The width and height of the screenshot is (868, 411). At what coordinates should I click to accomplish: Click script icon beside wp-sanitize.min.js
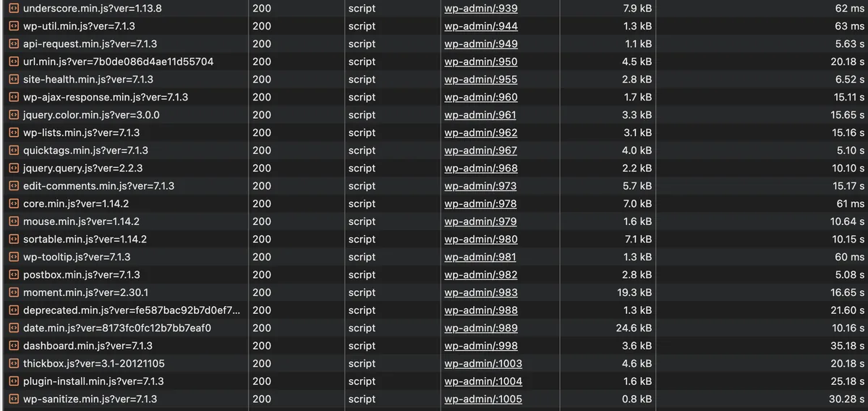coord(13,399)
